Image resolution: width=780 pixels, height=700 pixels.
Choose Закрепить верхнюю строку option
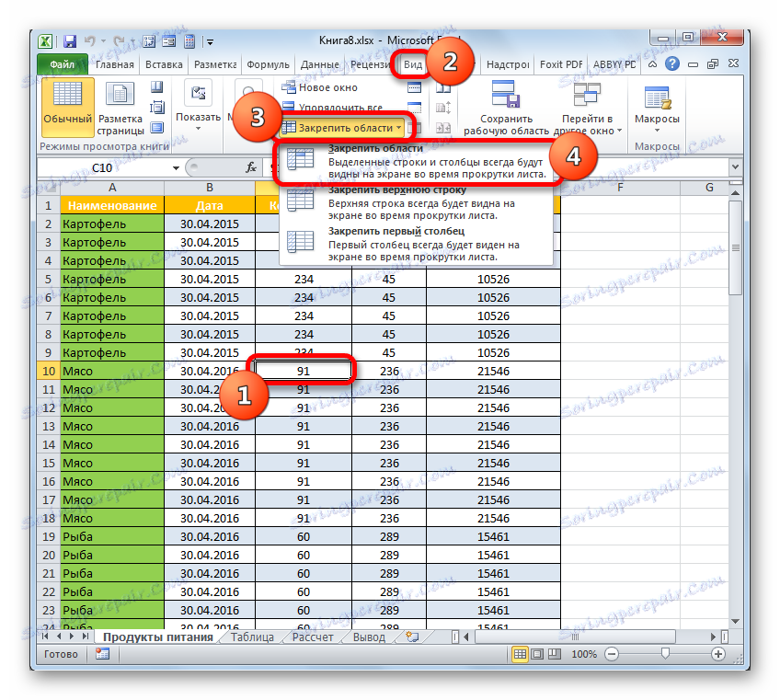tap(416, 202)
